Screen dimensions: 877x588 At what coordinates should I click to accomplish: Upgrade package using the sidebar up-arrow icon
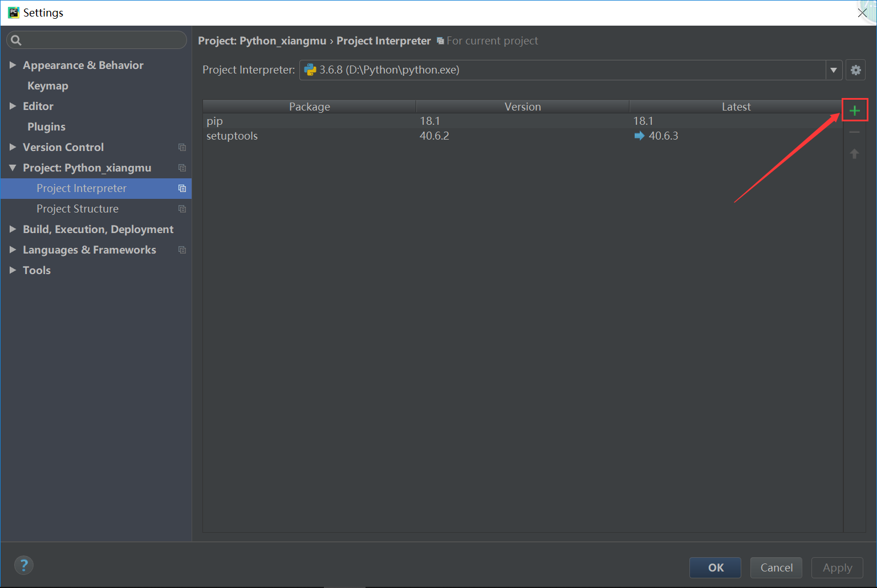854,153
